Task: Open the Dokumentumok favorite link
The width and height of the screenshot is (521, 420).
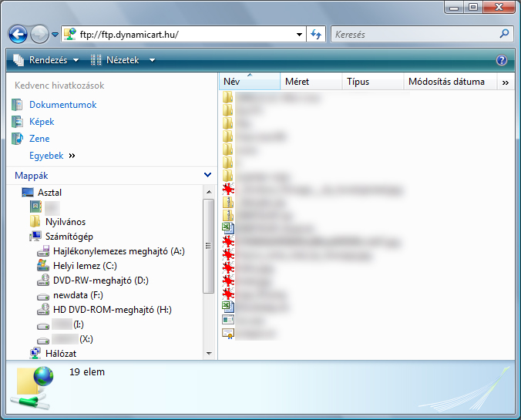Action: click(62, 105)
